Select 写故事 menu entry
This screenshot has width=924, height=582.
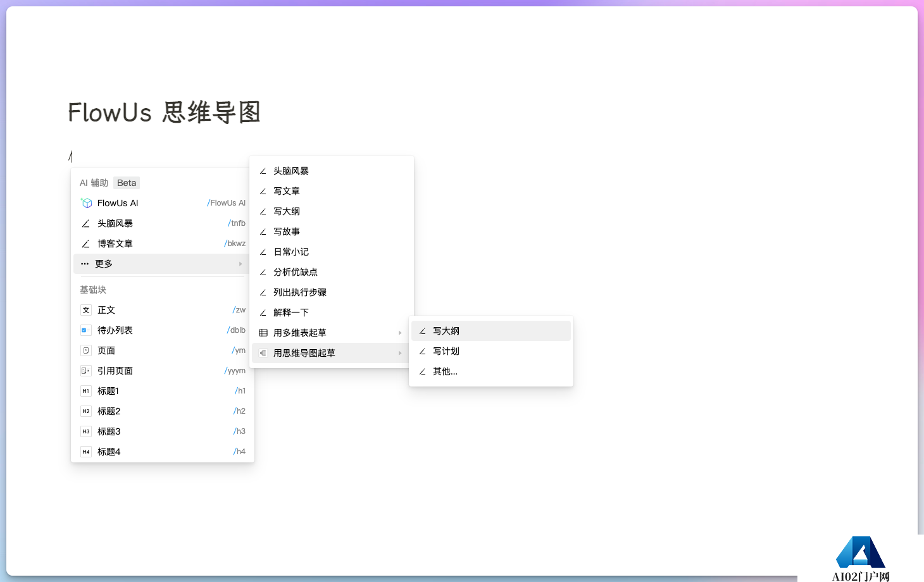(332, 232)
